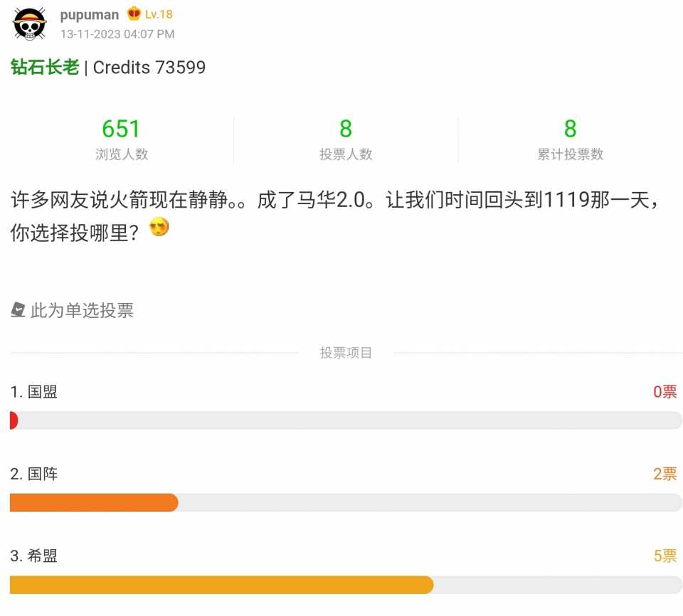Image resolution: width=683 pixels, height=616 pixels.
Task: Click the orange 国阵 progress bar
Action: 94,502
